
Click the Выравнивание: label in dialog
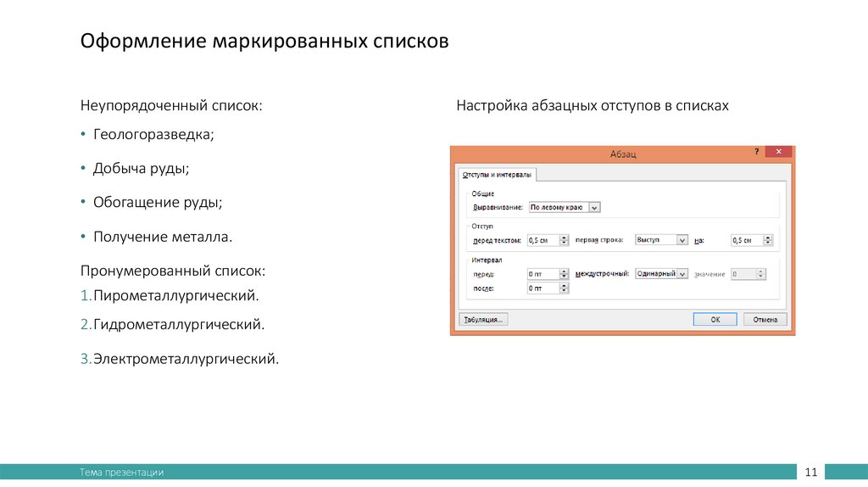tap(498, 207)
